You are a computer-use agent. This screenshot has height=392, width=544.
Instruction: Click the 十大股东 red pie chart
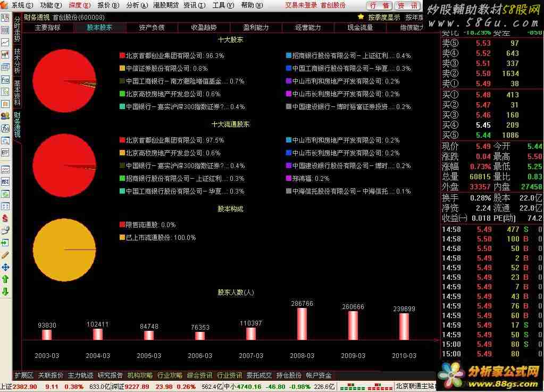click(x=64, y=81)
